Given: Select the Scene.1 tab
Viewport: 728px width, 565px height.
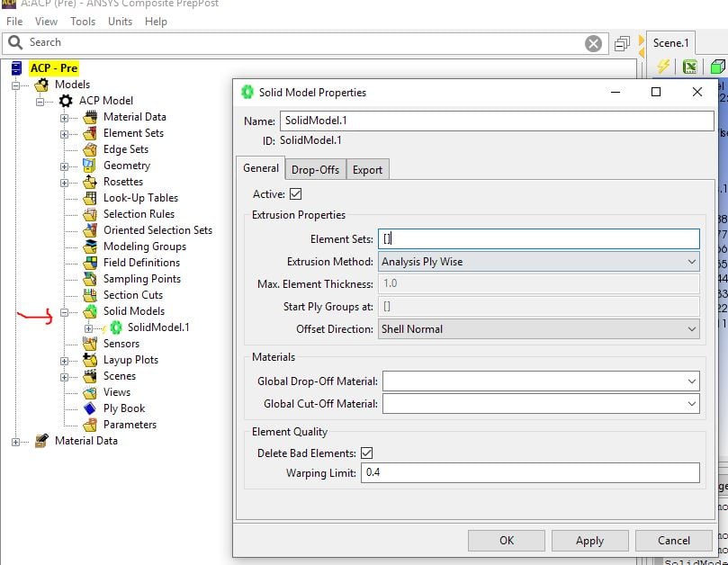Looking at the screenshot, I should coord(670,43).
